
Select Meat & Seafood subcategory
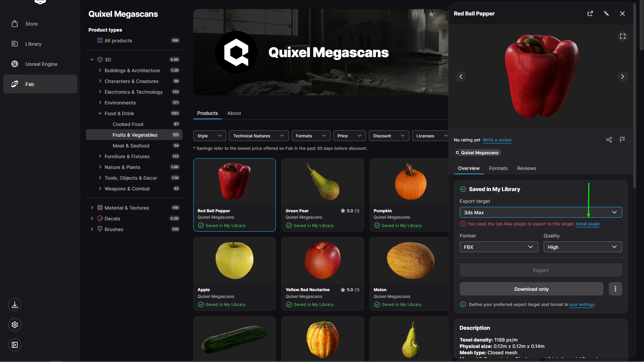[x=134, y=146]
